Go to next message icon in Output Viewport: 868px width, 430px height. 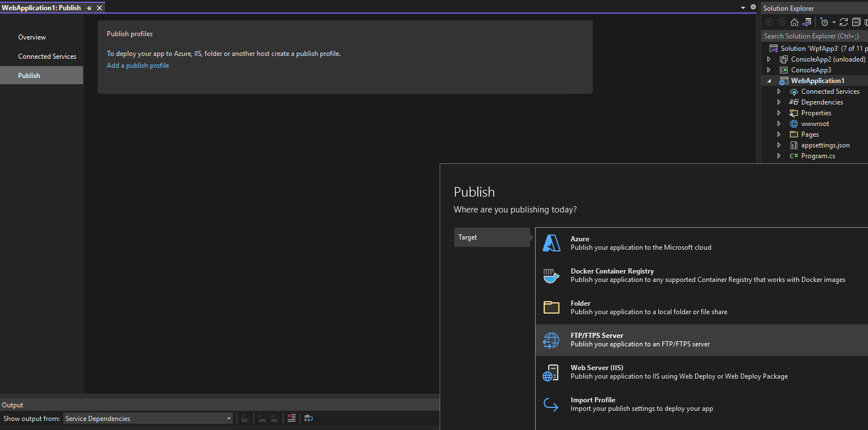coord(274,418)
